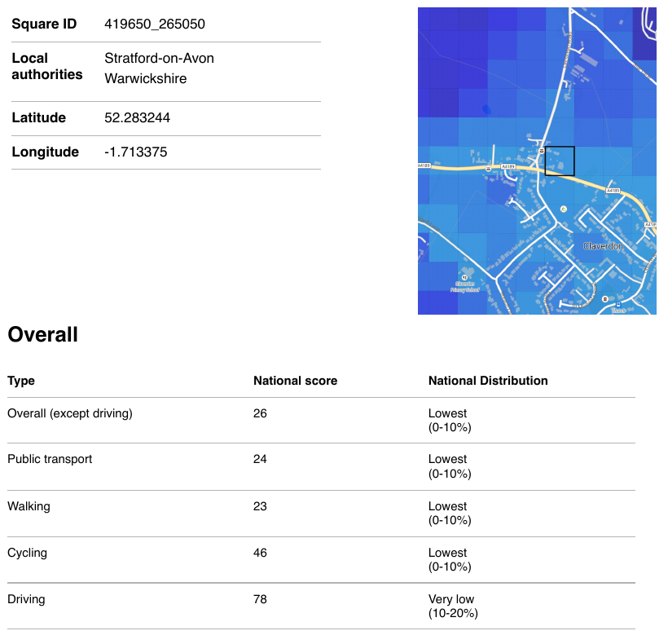Click the Type column header

click(21, 381)
